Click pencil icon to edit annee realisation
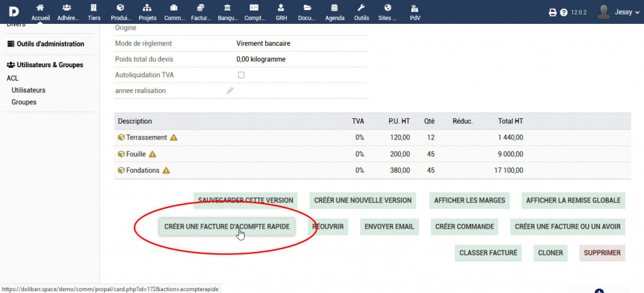Screen dimensions: 644x293 click(230, 91)
